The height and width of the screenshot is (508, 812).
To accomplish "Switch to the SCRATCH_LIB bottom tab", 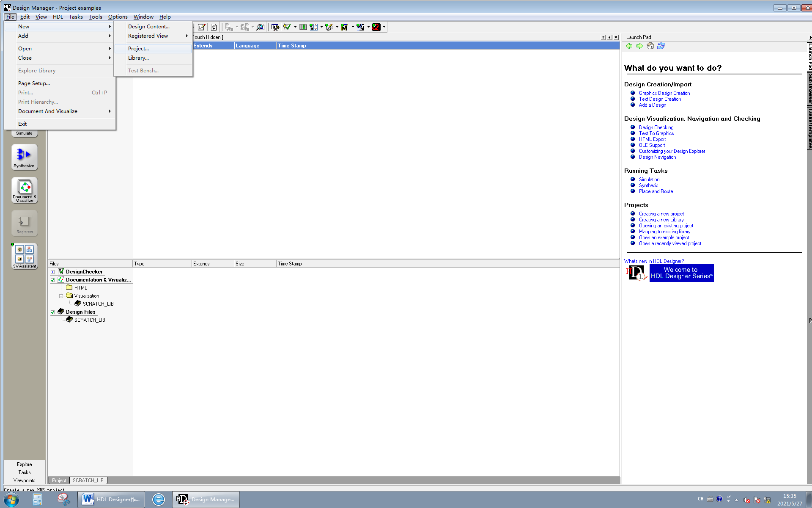I will [x=88, y=480].
